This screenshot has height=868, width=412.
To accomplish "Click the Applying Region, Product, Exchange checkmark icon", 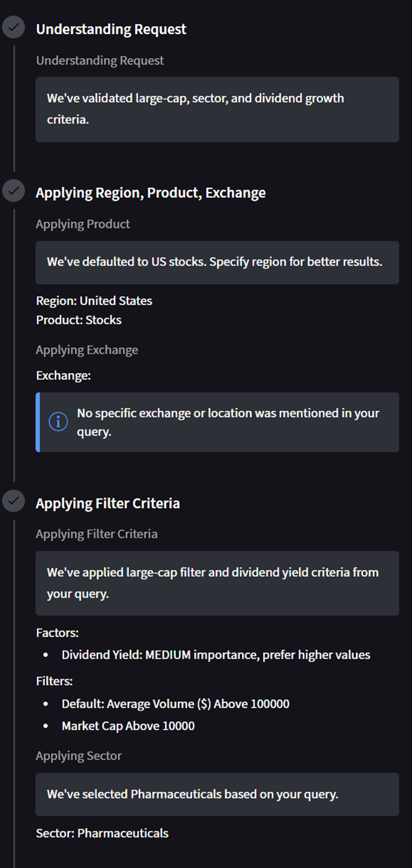I will tap(13, 191).
